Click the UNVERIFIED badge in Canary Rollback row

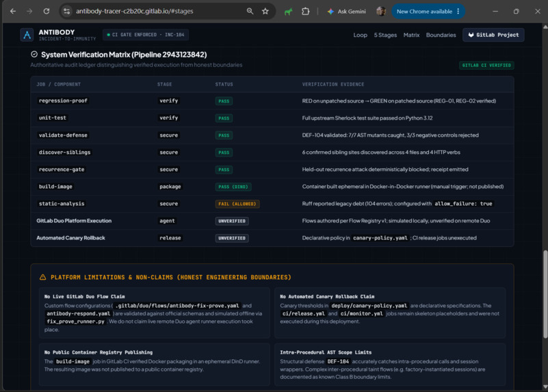[x=232, y=238]
